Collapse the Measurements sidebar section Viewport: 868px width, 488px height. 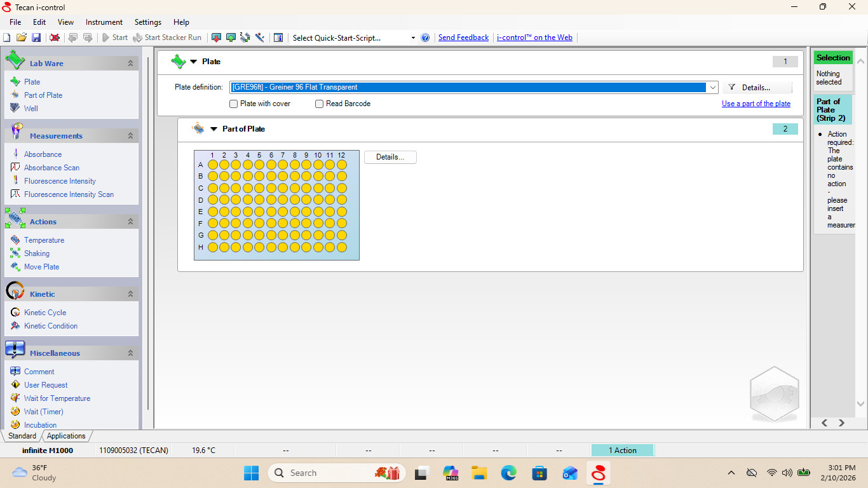[130, 136]
